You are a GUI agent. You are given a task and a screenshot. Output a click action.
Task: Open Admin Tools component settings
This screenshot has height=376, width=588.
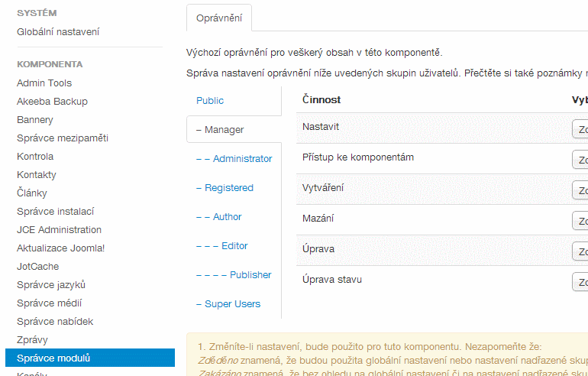[44, 83]
